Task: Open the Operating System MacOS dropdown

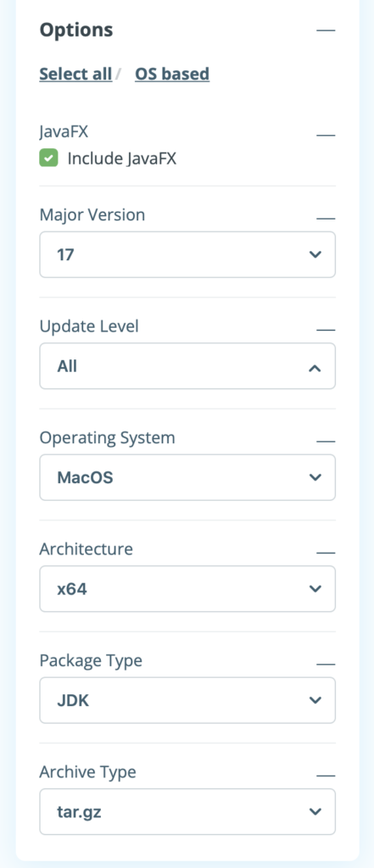Action: (187, 477)
